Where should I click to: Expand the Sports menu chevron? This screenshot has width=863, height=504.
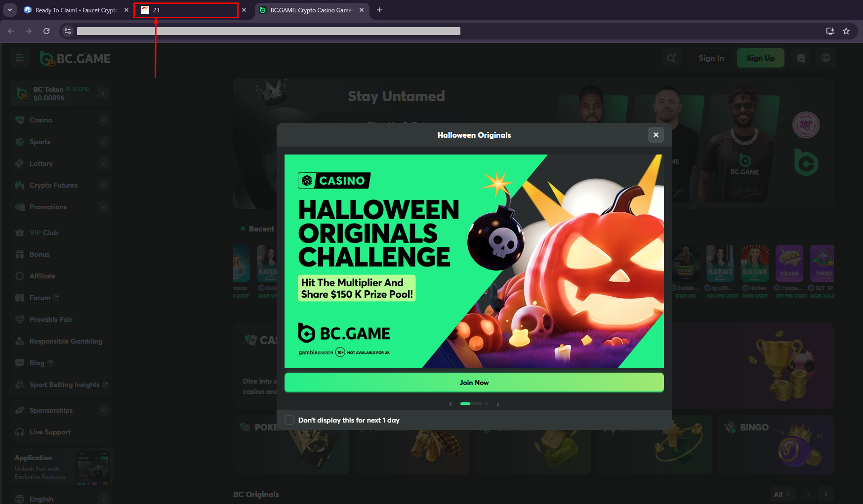coord(103,142)
